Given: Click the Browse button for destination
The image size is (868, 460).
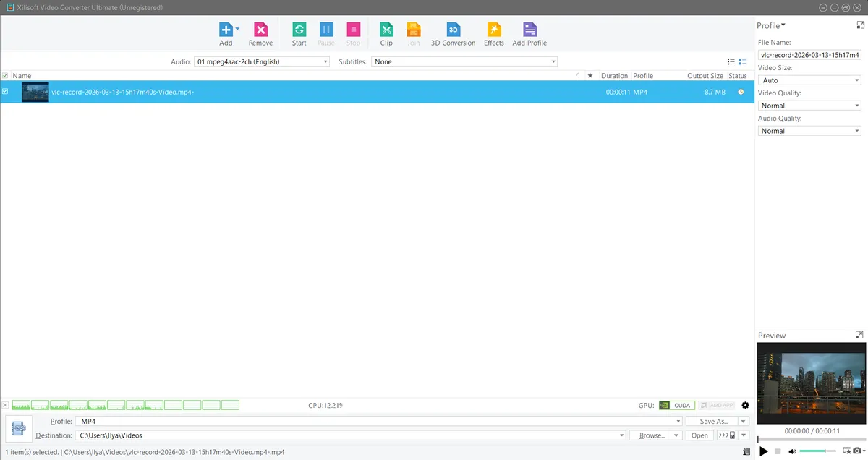Looking at the screenshot, I should point(650,435).
